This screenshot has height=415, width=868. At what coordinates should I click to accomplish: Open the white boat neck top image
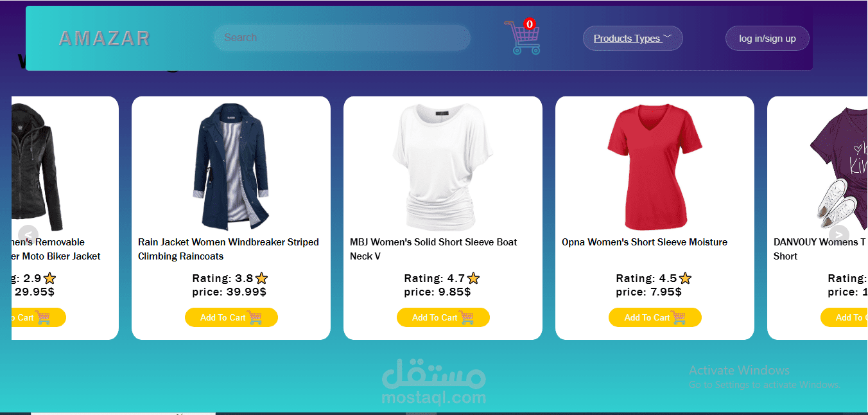pyautogui.click(x=443, y=167)
